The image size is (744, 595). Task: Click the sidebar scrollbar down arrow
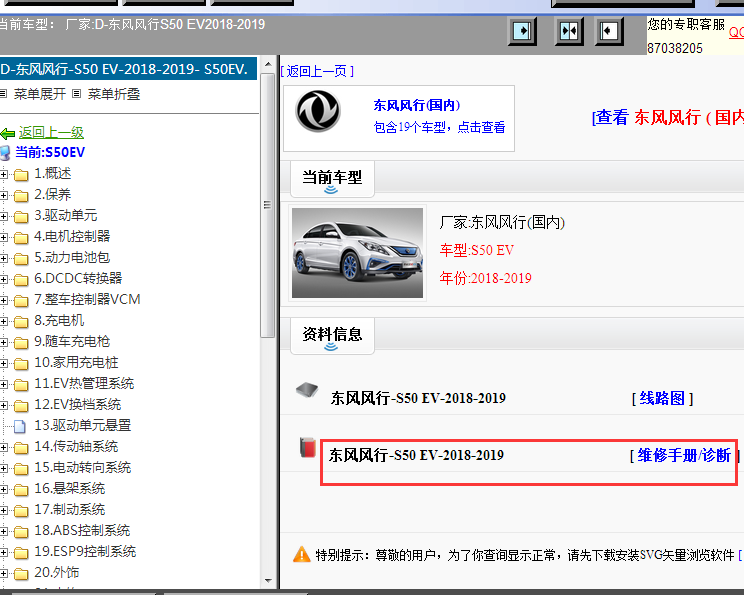268,580
